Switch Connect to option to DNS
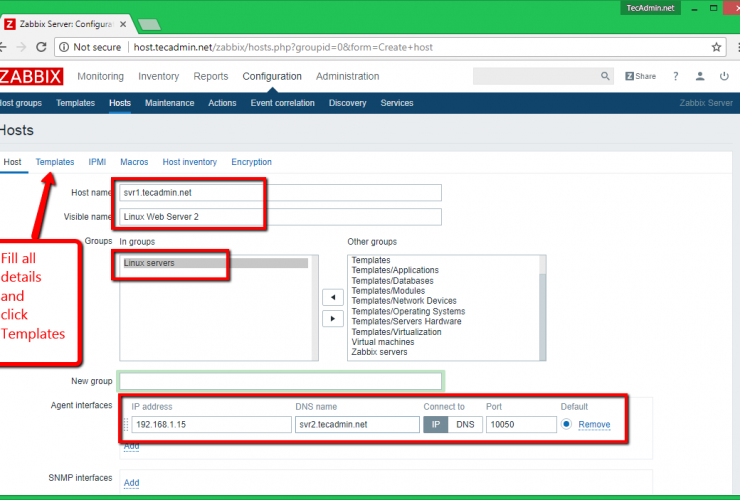740x500 pixels. [465, 424]
